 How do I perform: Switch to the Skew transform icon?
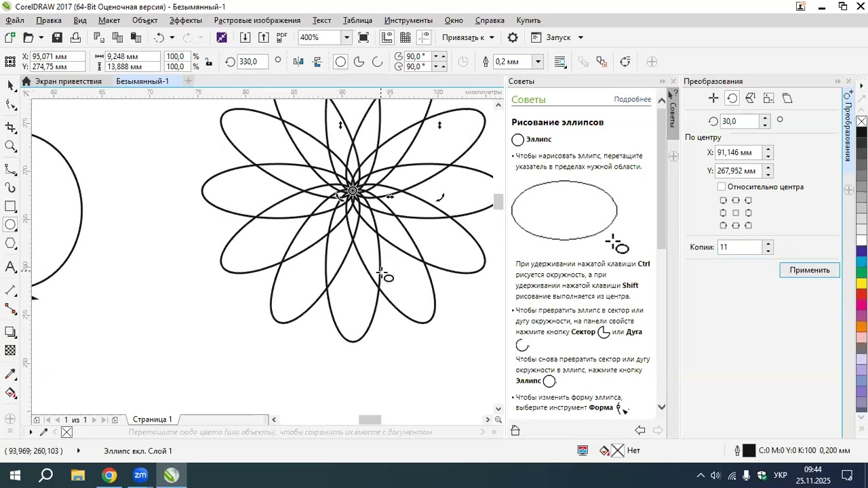coord(787,98)
